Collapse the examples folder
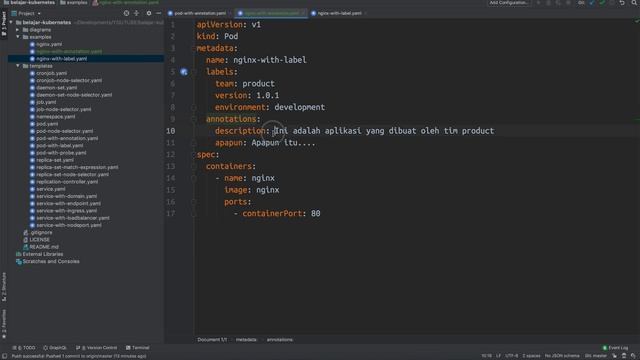Screen dimensions: 640x360 pos(18,37)
